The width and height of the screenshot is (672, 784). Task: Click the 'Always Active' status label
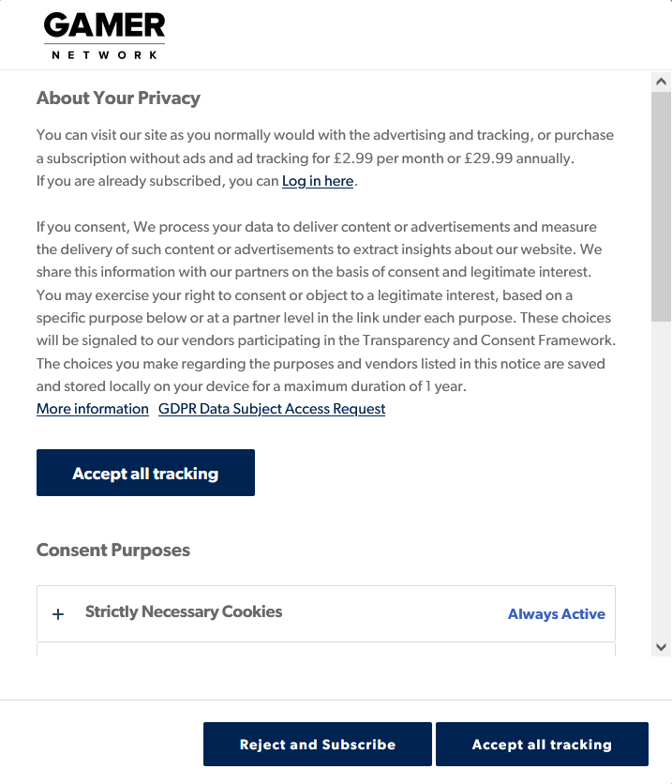556,614
